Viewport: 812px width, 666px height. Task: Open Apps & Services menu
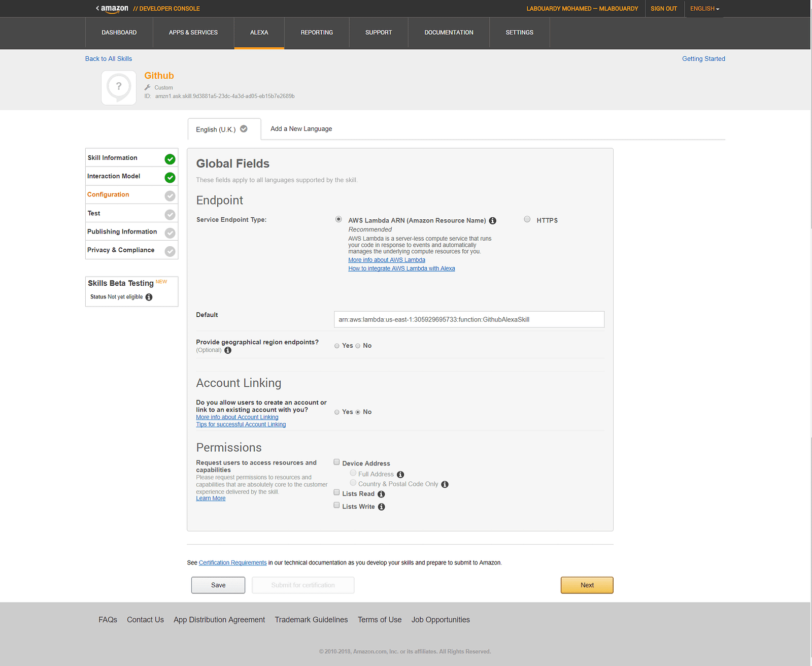point(193,32)
